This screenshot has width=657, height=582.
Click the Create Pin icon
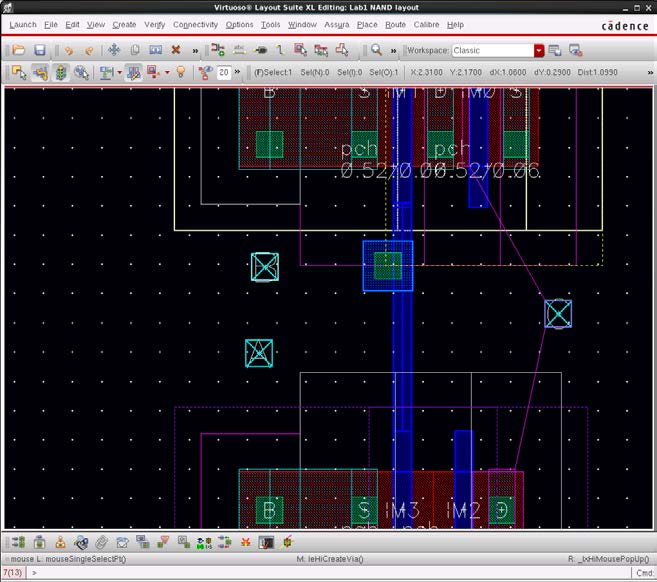click(x=261, y=50)
